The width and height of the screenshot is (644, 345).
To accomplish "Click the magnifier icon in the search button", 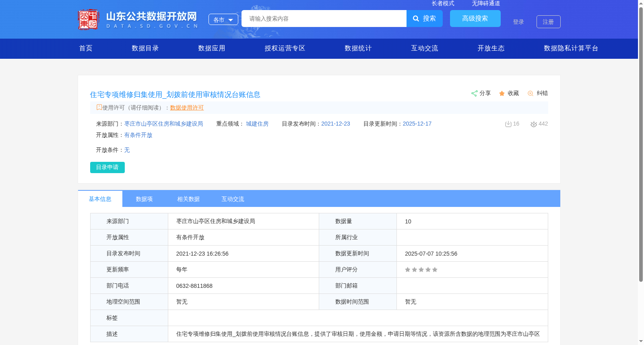I will click(x=416, y=19).
